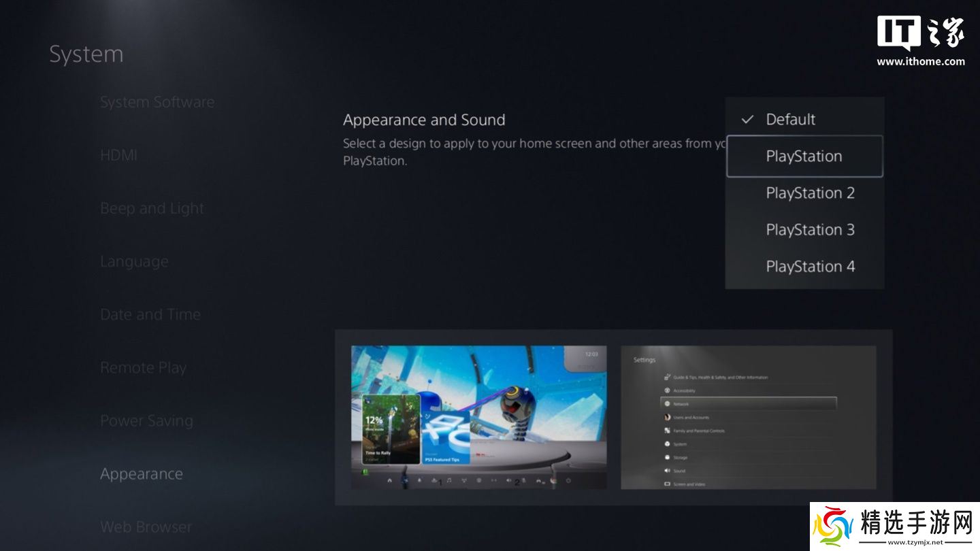Open the Power Saving menu item

[146, 421]
